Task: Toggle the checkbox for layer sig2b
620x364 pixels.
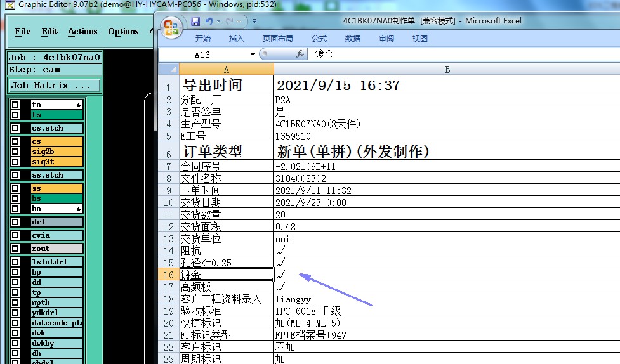Action: point(15,152)
